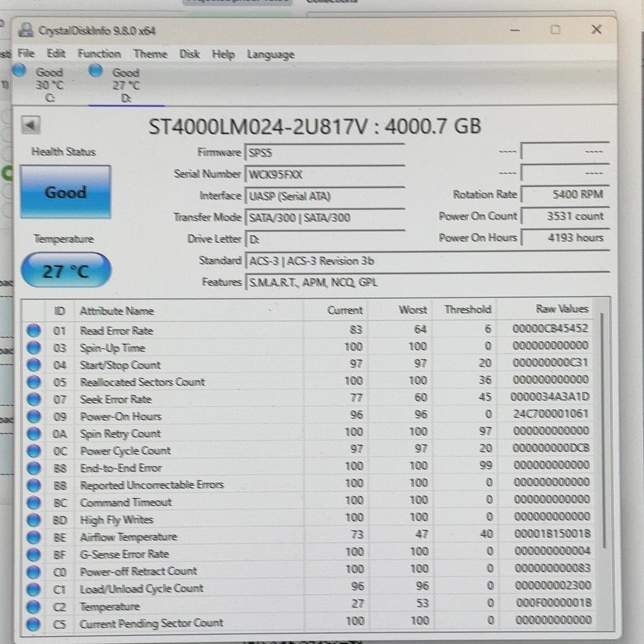Viewport: 644px width, 644px height.
Task: Click status dot for Power-off Retract Count
Action: click(33, 572)
